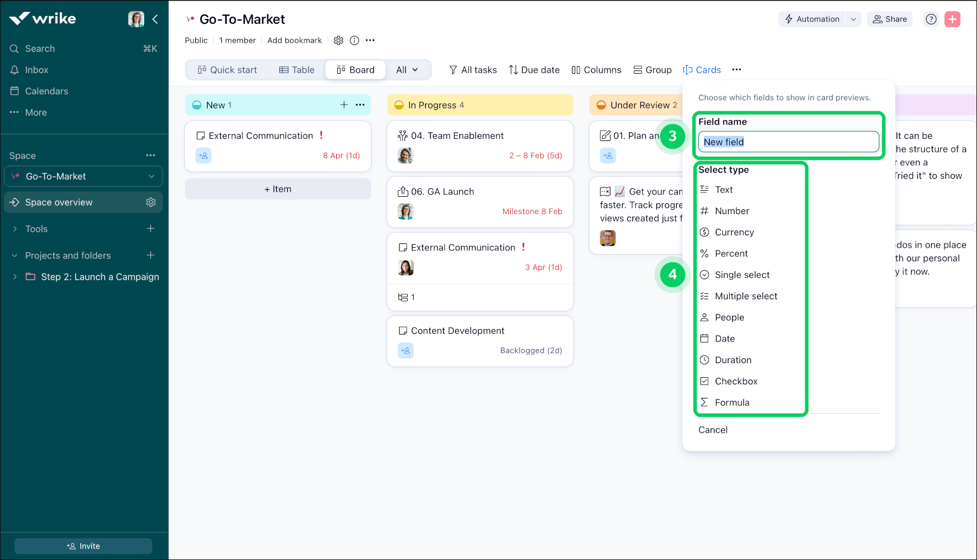
Task: Open Calendars from the sidebar
Action: point(47,91)
